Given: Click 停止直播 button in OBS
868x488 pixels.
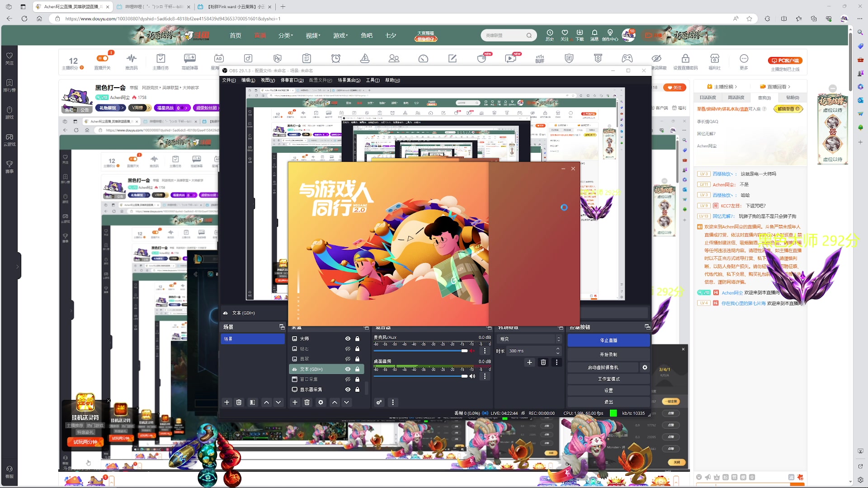Looking at the screenshot, I should [609, 340].
